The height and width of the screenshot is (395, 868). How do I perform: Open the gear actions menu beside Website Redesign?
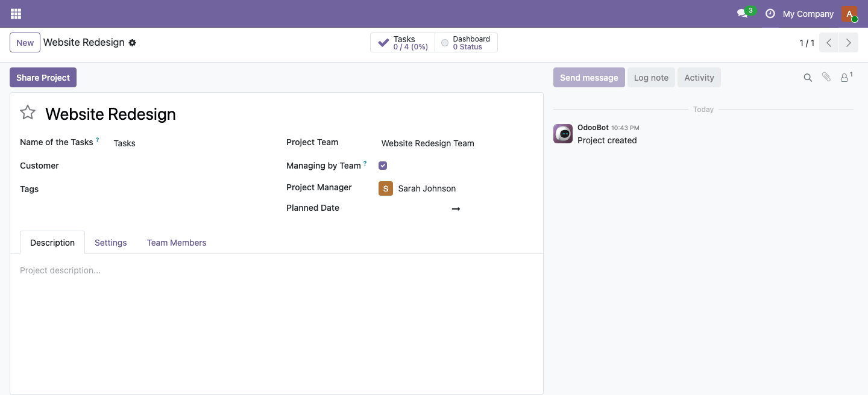[x=133, y=43]
